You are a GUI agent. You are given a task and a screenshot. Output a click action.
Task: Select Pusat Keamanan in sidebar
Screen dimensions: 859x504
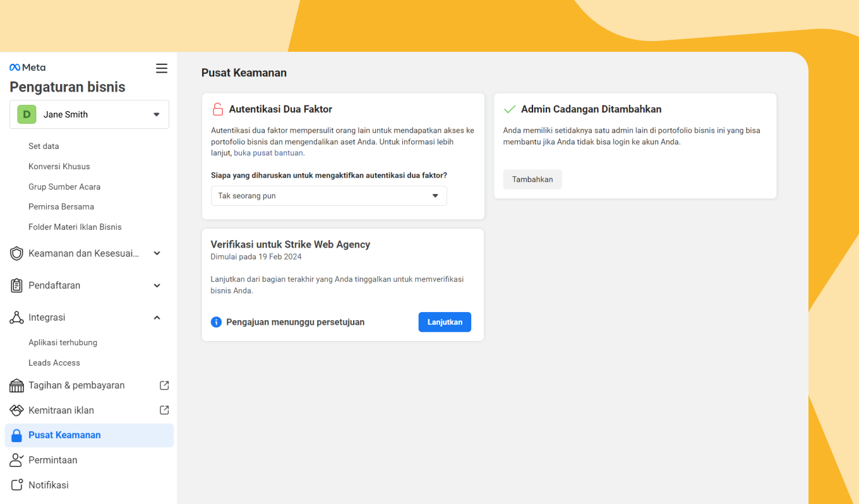[x=89, y=435]
